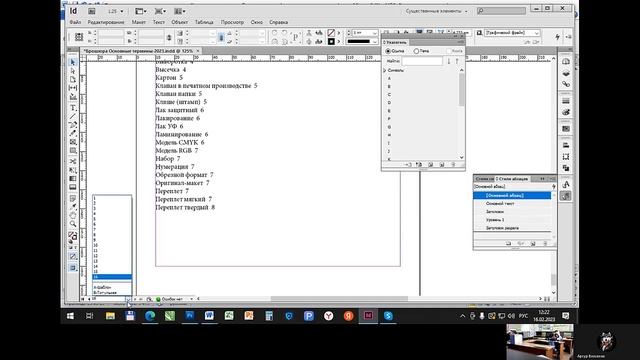Open the Links panel from right dock
Screen dimensions: 640x360
tap(566, 84)
